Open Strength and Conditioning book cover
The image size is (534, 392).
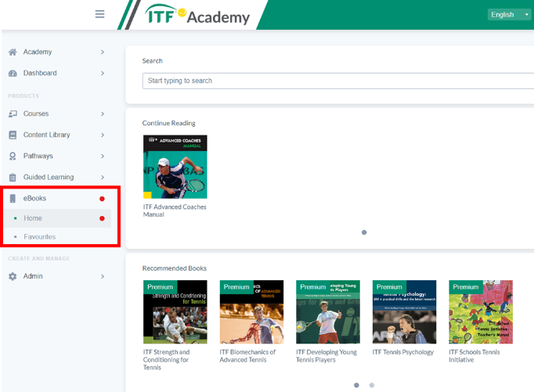pyautogui.click(x=175, y=312)
